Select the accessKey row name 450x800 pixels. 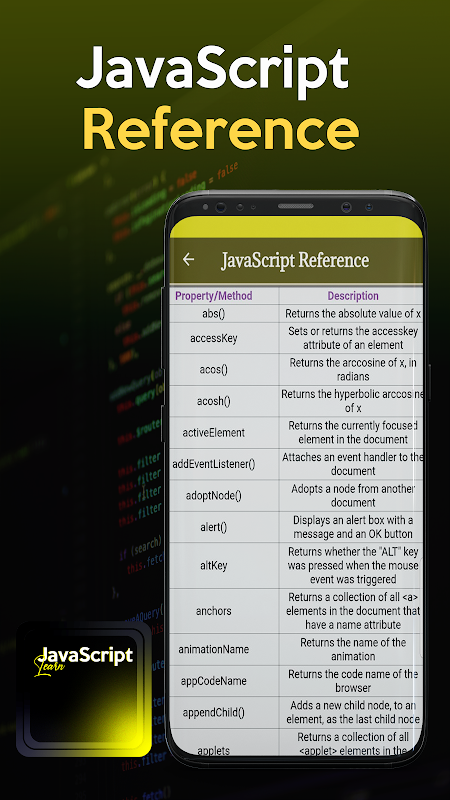tap(214, 338)
